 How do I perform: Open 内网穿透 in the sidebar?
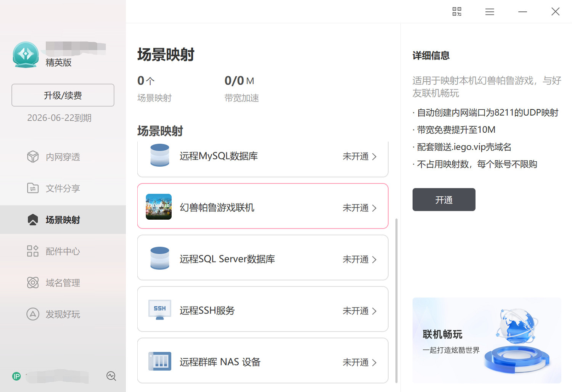[x=63, y=157]
